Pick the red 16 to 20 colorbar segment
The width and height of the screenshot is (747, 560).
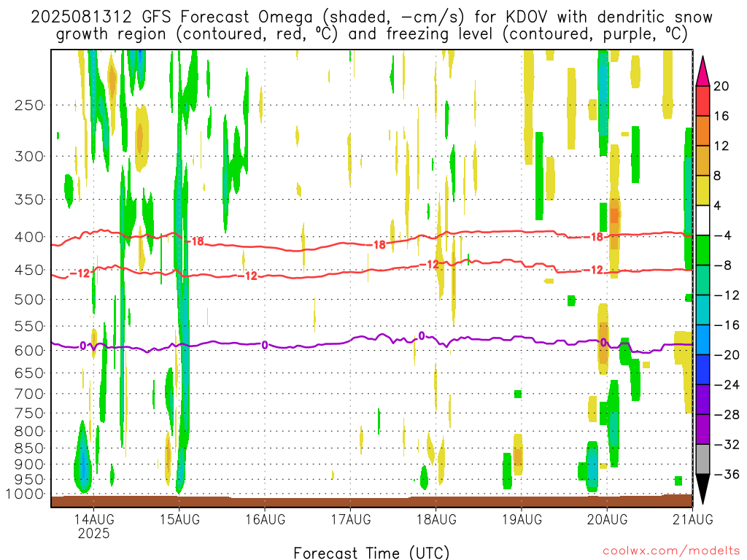703,101
